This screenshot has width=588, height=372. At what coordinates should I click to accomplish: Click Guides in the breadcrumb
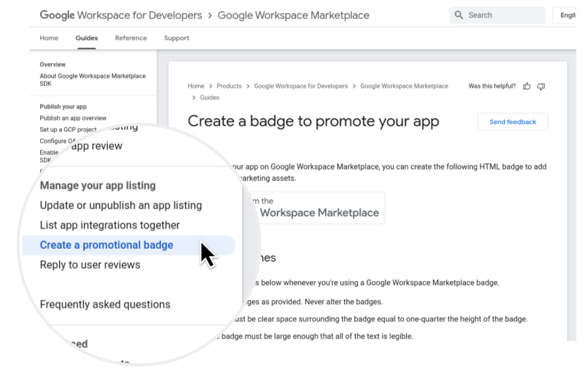point(209,98)
